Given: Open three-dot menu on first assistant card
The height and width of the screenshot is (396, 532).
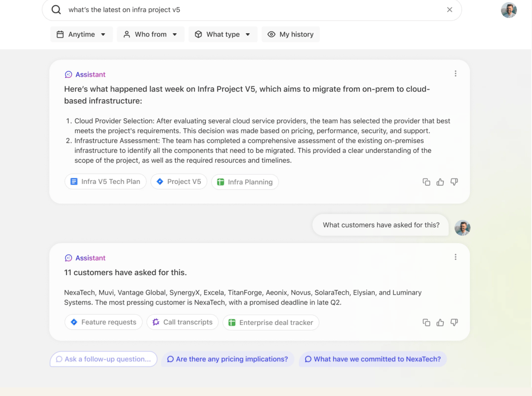Looking at the screenshot, I should point(455,74).
